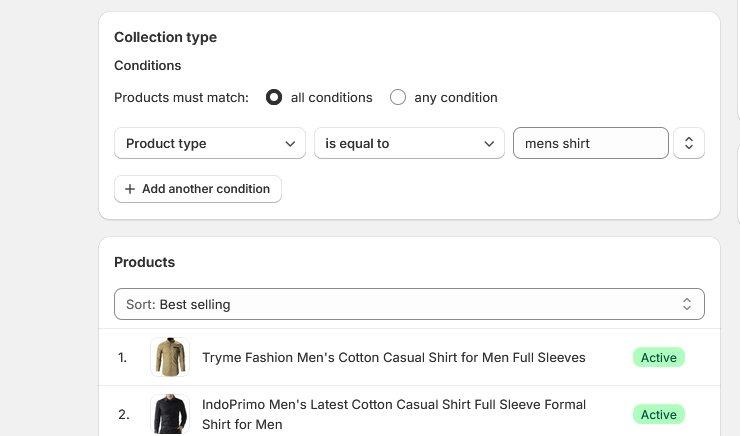Screen dimensions: 747x436
Task: Open the Product type condition dropdown
Action: point(209,143)
